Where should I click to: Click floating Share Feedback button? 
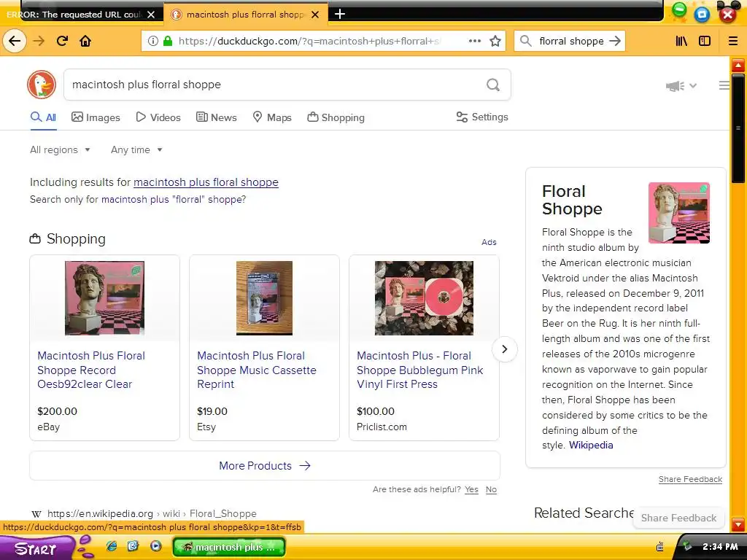pyautogui.click(x=678, y=518)
